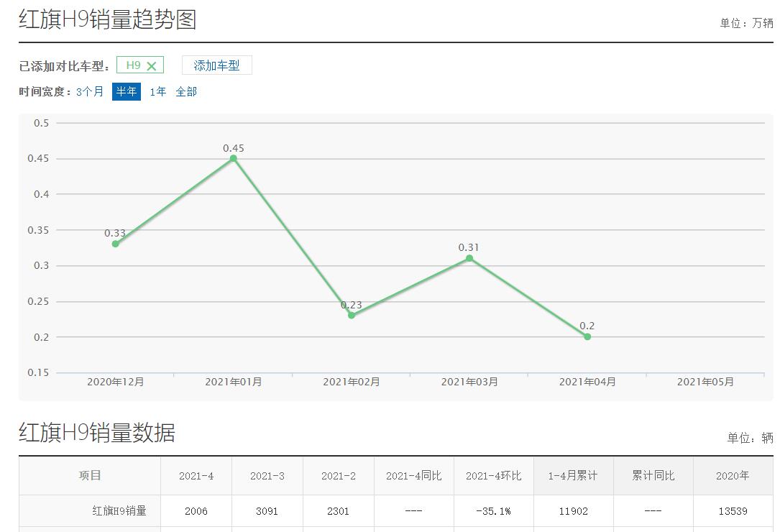Click the 2021年01月 peak point at 0.45
Viewport: 780px width, 532px height.
click(x=234, y=158)
